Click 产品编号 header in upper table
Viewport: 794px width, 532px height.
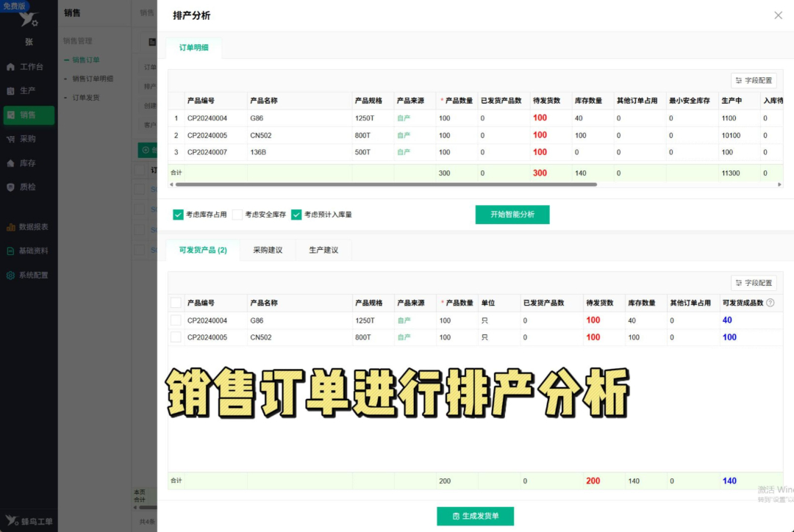click(201, 101)
